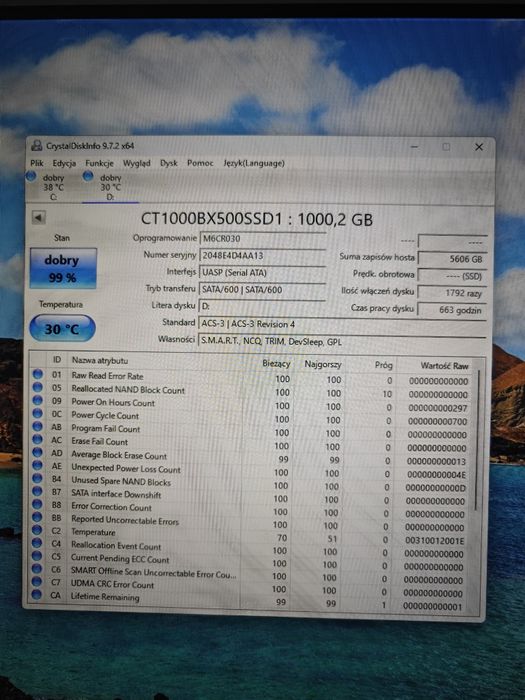Open the Plik menu
The width and height of the screenshot is (525, 700).
tap(37, 163)
